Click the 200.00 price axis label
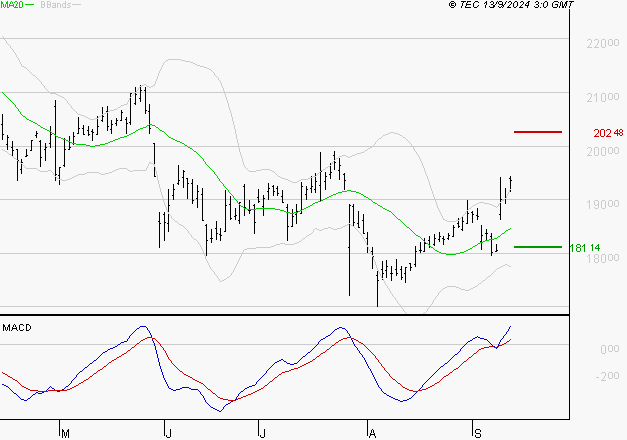Viewport: 627px width, 440px height. pyautogui.click(x=603, y=151)
